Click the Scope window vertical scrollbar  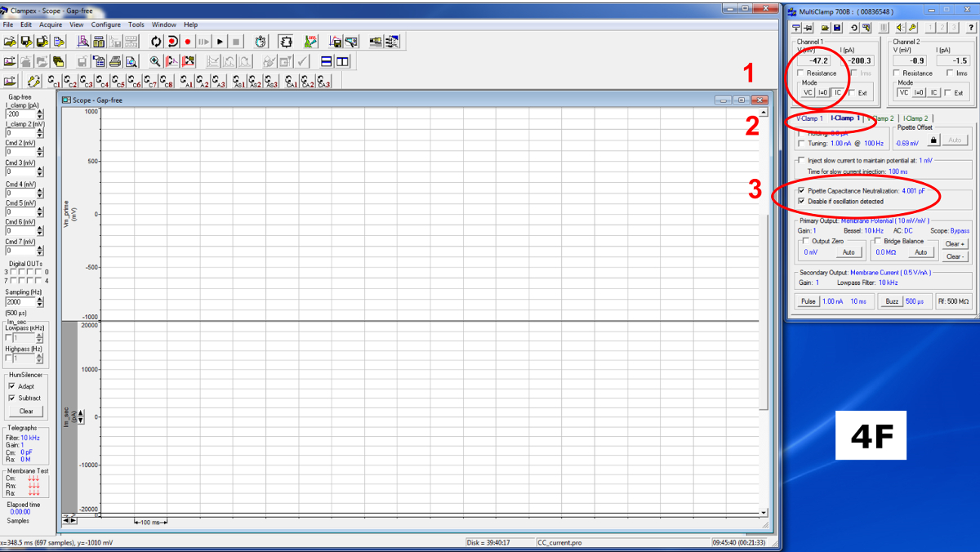[x=764, y=314]
